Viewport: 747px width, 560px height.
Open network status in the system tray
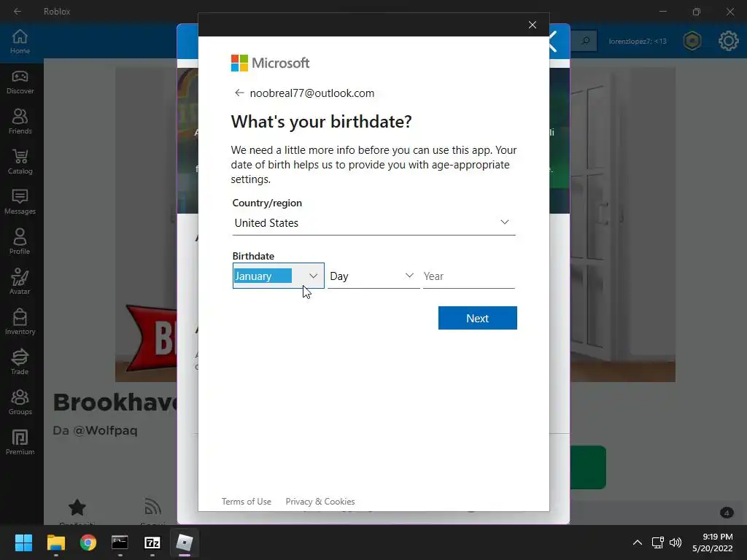pyautogui.click(x=658, y=542)
